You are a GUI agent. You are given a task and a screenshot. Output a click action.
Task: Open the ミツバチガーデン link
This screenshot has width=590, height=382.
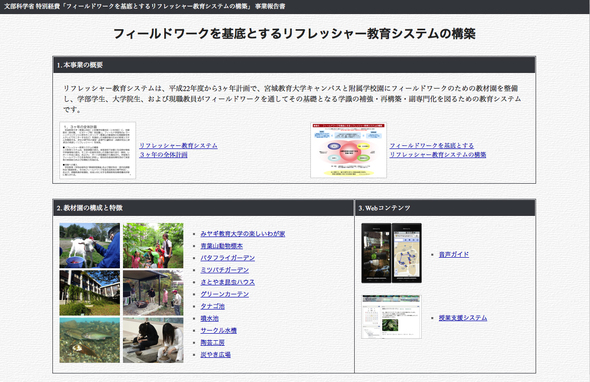[x=225, y=270]
